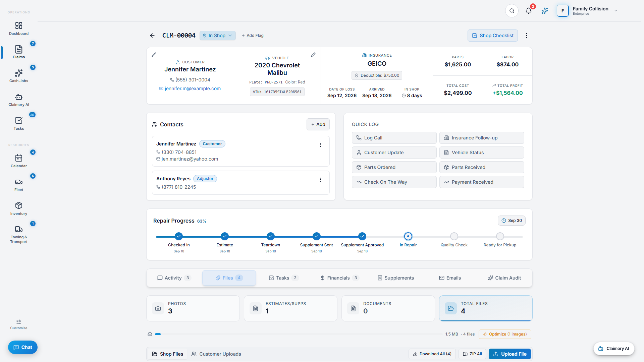Open Cash Jobs in the sidebar
Image resolution: width=644 pixels, height=362 pixels.
[19, 76]
